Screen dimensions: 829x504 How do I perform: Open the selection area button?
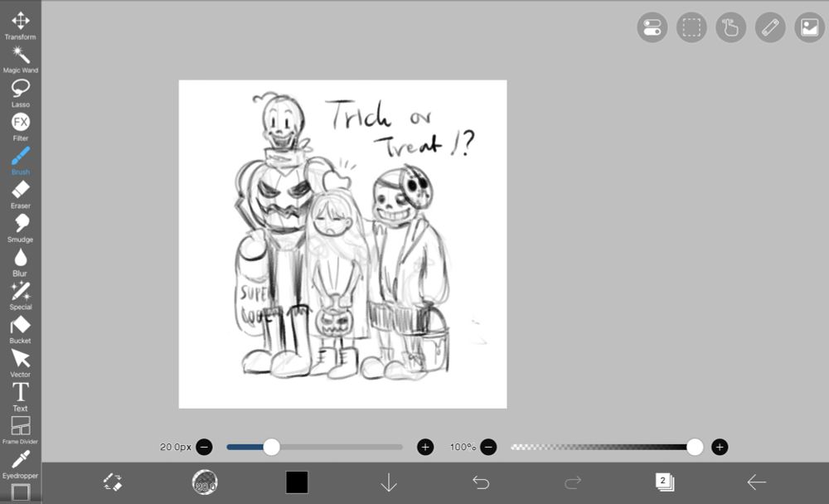point(691,27)
